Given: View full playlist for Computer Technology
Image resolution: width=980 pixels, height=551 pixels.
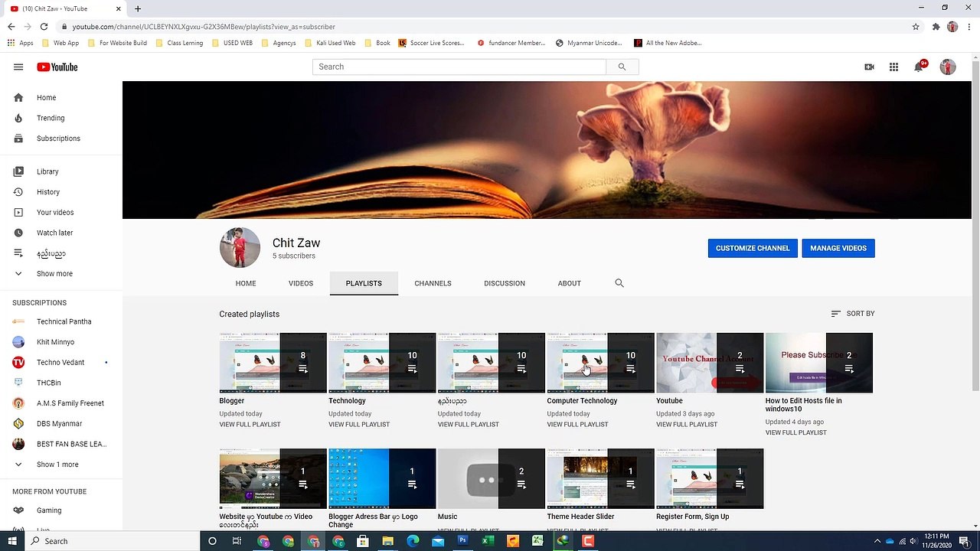Looking at the screenshot, I should pyautogui.click(x=577, y=425).
